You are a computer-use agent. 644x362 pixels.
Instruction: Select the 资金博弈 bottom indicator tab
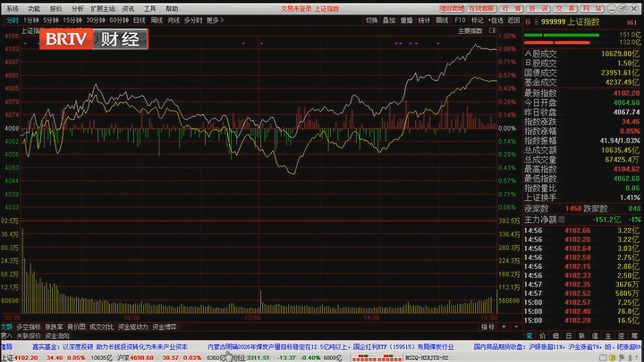[164, 327]
